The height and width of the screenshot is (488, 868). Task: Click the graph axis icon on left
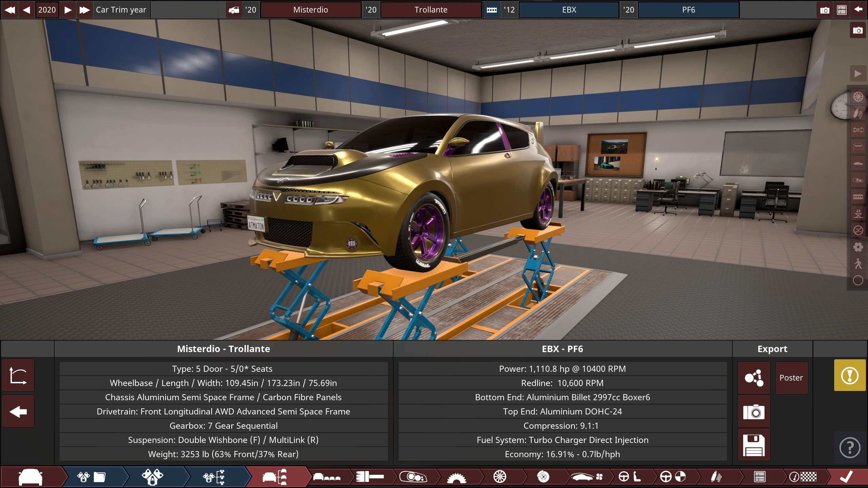point(18,375)
